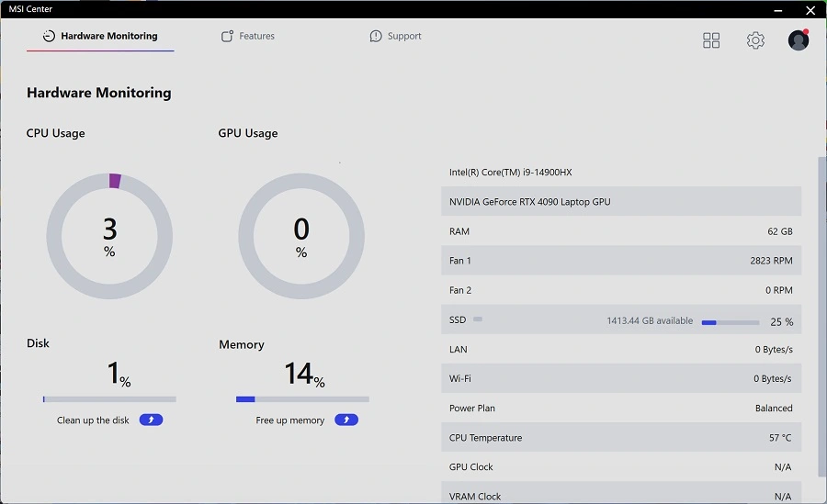Viewport: 827px width, 504px height.
Task: Switch to the Hardware Monitoring tab
Action: (100, 37)
